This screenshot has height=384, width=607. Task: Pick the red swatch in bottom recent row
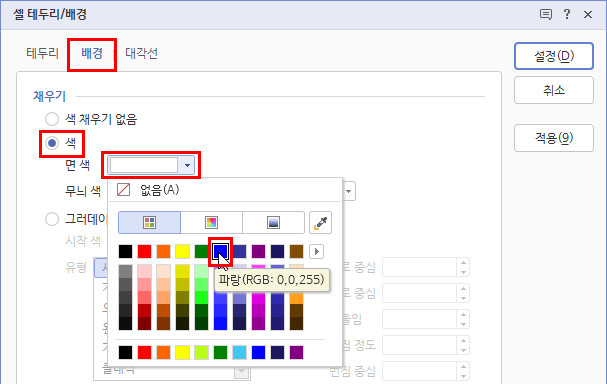point(144,353)
